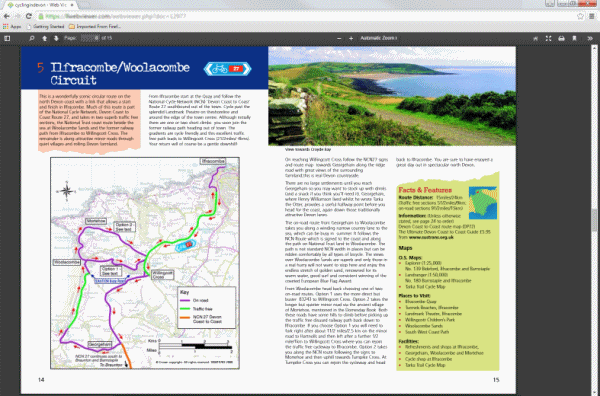Click the Maps subheading in Facts box
Screen dimensions: 600x396
pos(405,248)
